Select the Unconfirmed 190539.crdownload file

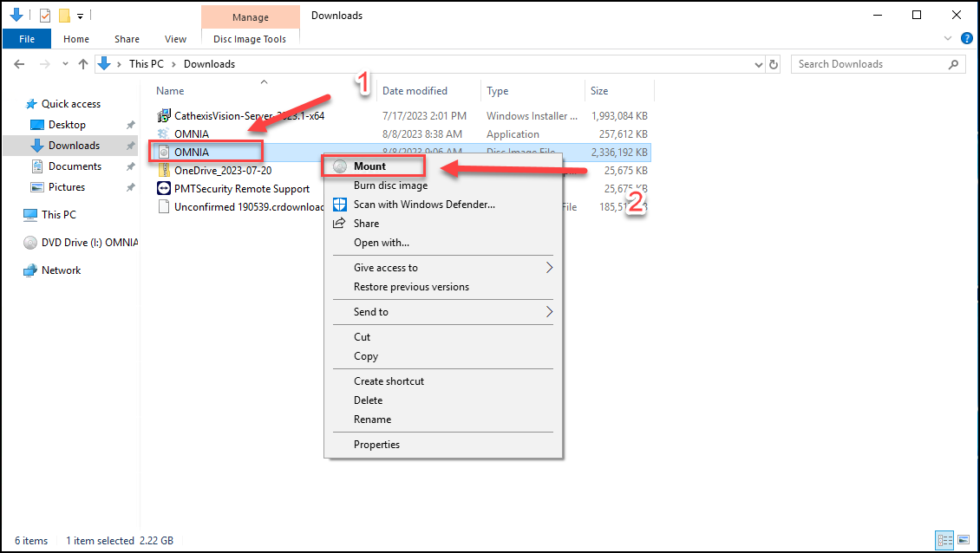(249, 207)
